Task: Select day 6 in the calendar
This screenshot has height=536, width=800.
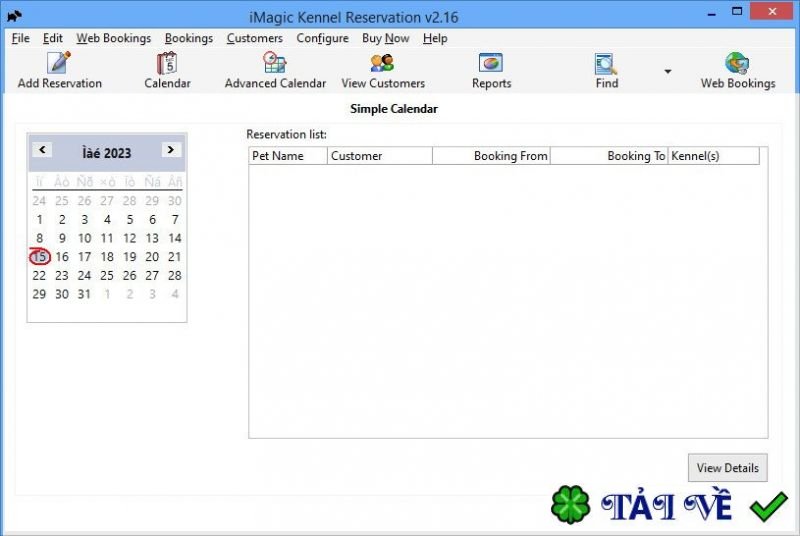Action: pos(152,219)
